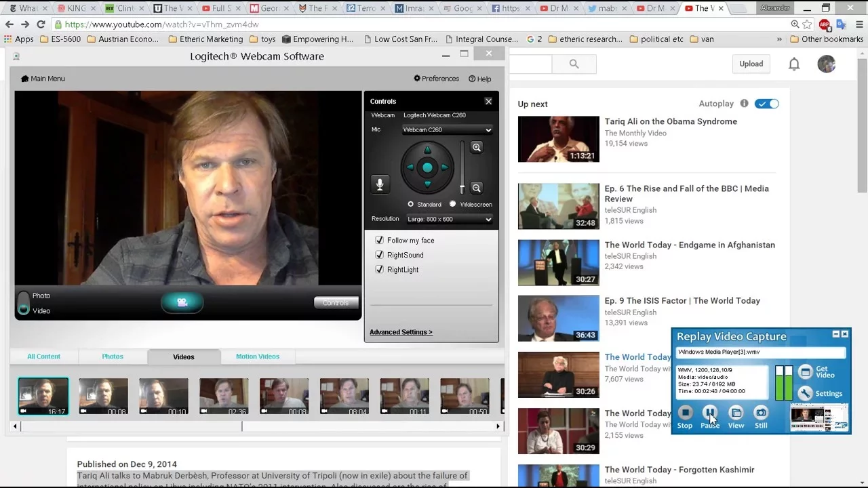This screenshot has height=488, width=868.
Task: Turn off the YouTube Autoplay switch
Action: (767, 104)
